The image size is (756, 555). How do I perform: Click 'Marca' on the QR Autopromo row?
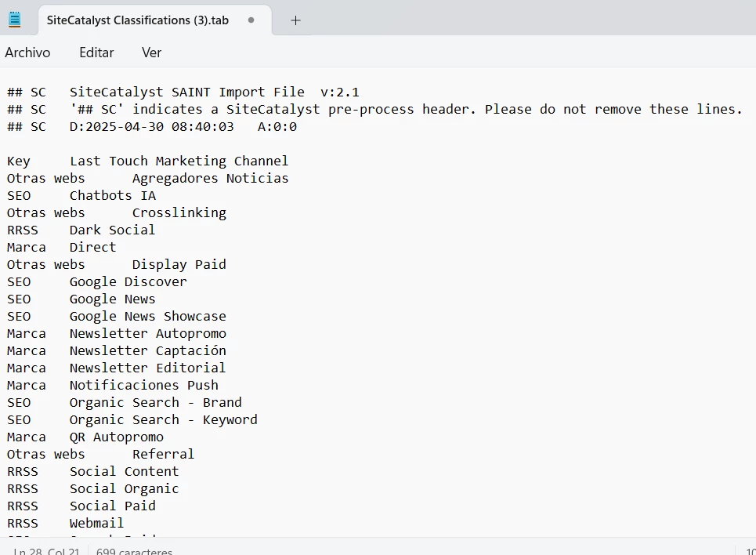[27, 437]
